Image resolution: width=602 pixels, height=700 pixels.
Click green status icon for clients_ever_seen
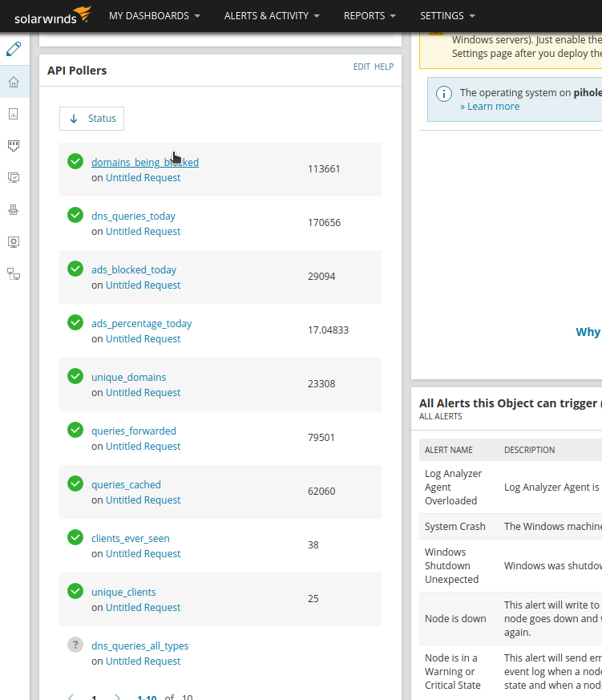coord(75,537)
